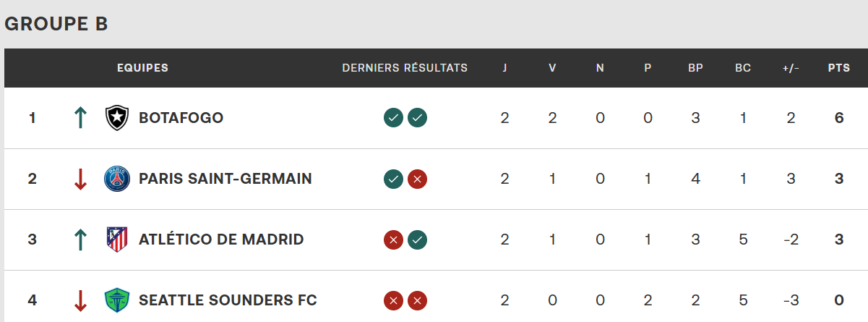Click the Derniers Résultats column header
868x322 pixels.
pyautogui.click(x=405, y=68)
